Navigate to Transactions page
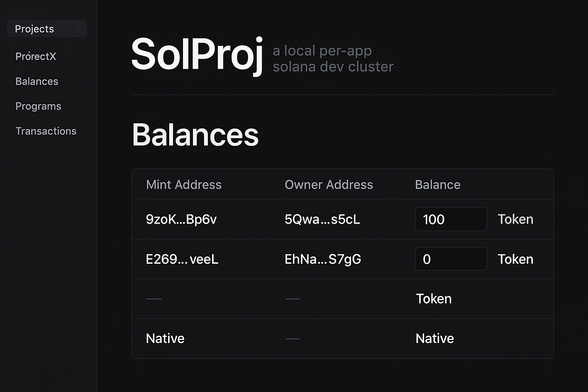588x392 pixels. pos(46,131)
